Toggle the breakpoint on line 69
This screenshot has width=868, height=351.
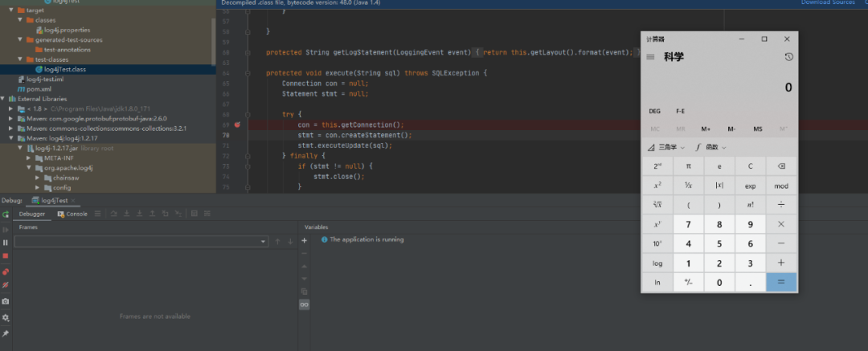[x=237, y=124]
